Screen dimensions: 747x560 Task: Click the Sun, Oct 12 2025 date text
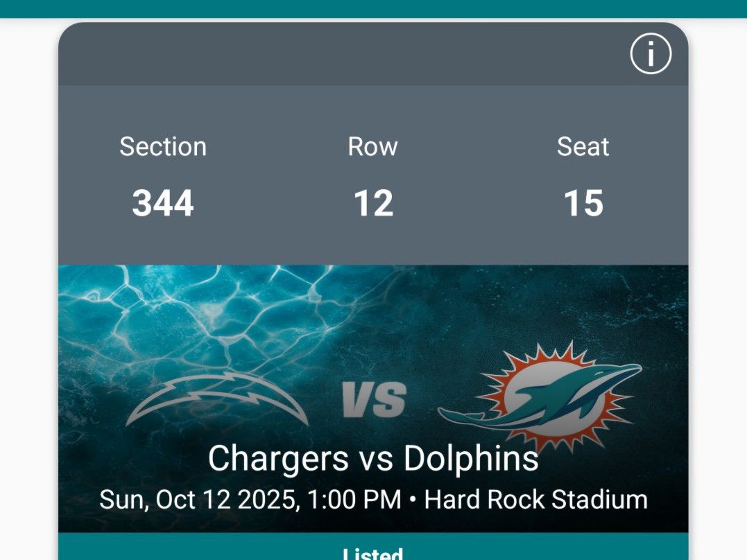pyautogui.click(x=199, y=500)
